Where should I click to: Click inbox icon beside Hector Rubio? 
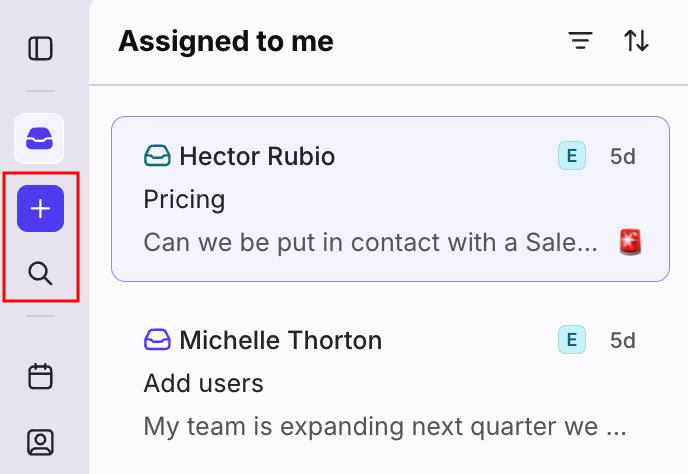pos(158,156)
